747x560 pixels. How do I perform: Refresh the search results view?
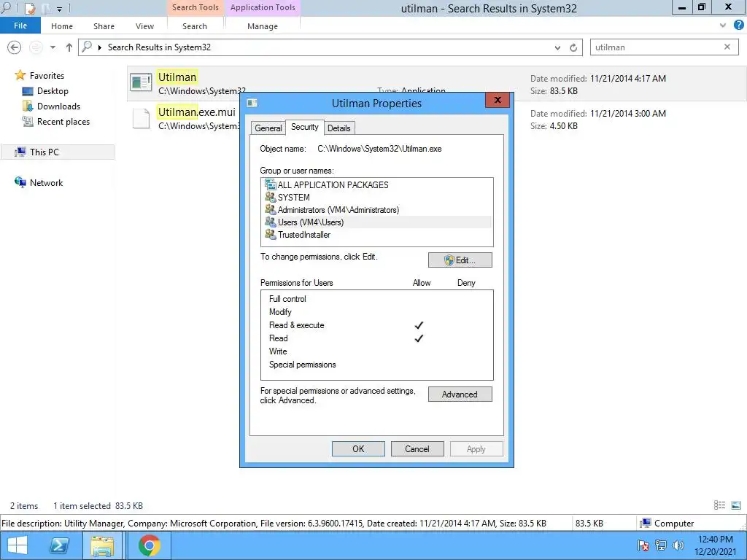coord(573,47)
